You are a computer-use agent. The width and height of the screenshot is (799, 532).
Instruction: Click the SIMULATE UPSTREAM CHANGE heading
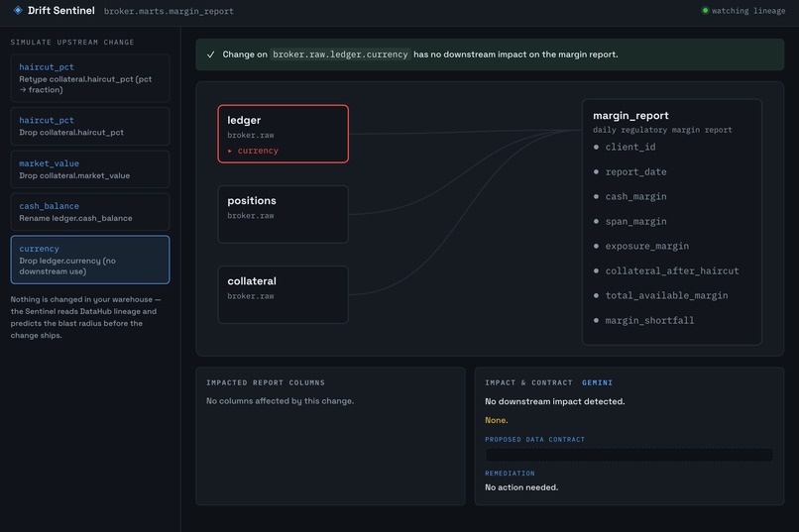[72, 43]
